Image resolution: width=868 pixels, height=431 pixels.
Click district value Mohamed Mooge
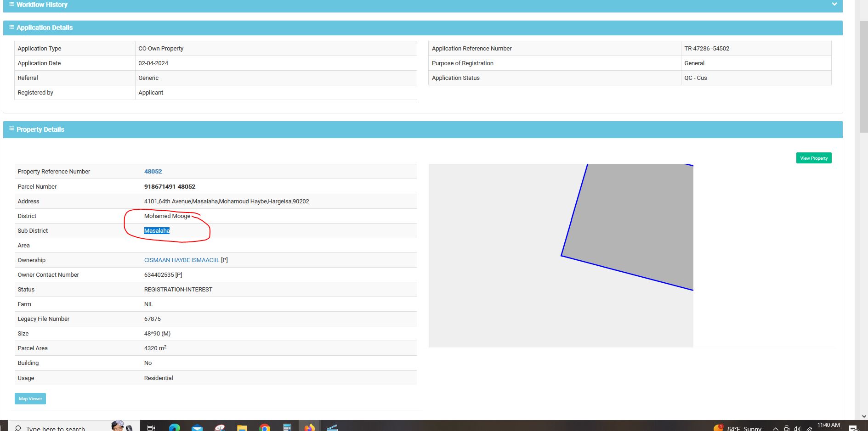click(167, 216)
